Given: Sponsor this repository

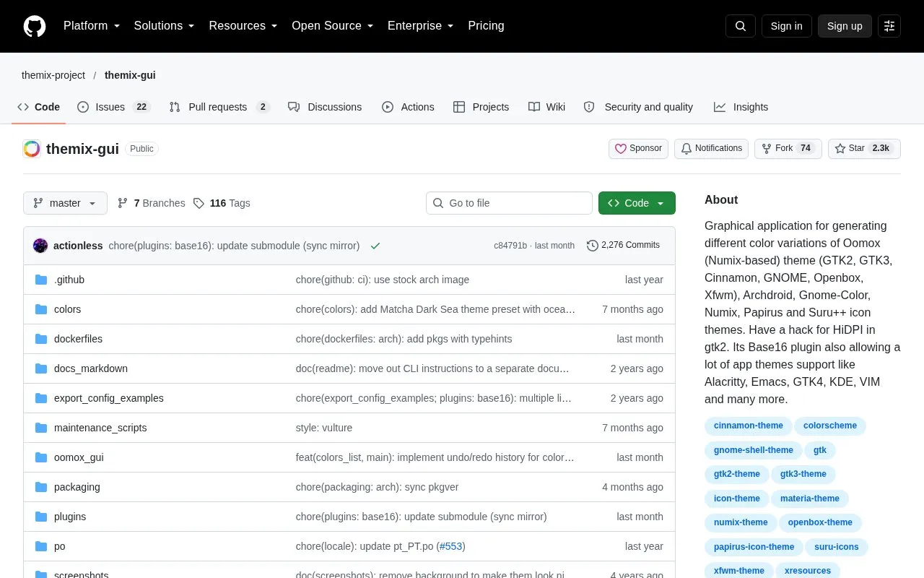Looking at the screenshot, I should (x=638, y=149).
